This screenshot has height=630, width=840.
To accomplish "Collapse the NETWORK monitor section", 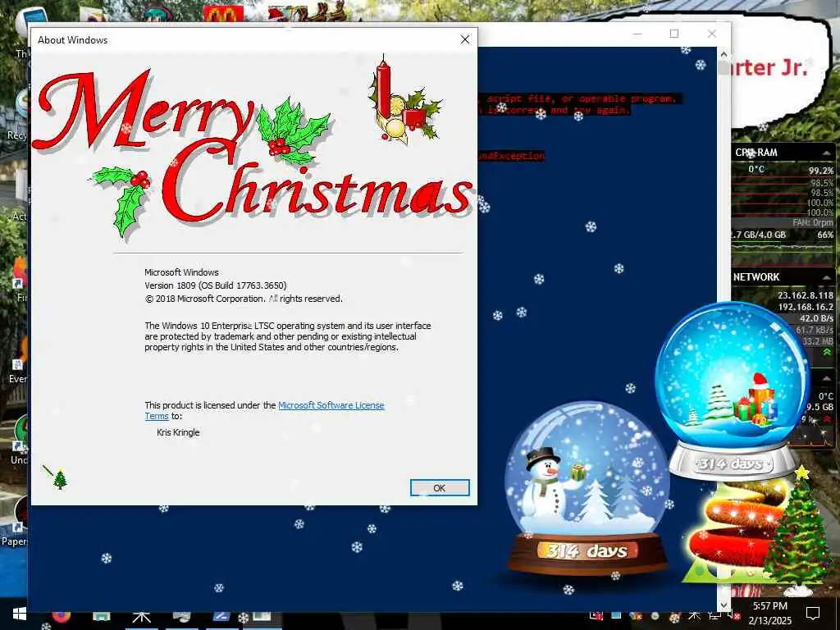I will tap(826, 277).
